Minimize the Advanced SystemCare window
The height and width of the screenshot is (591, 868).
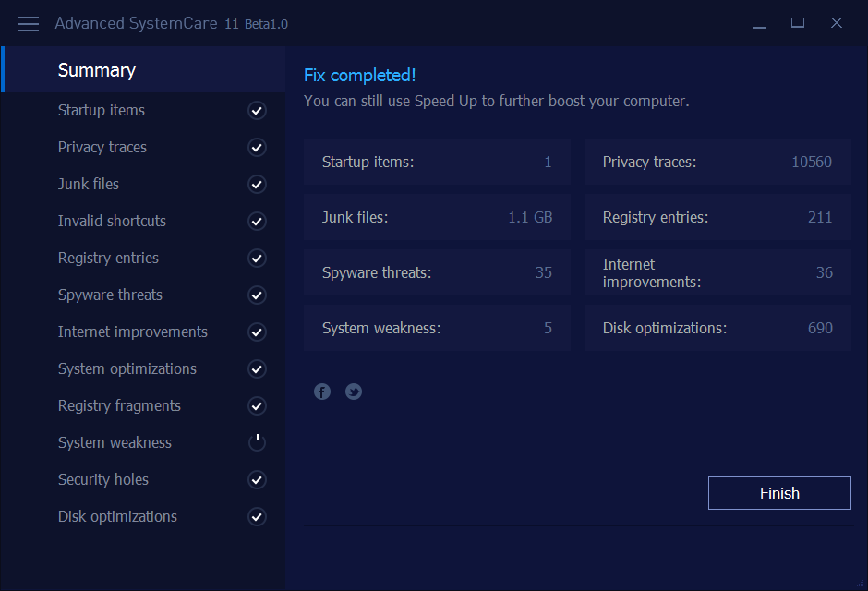click(x=759, y=24)
